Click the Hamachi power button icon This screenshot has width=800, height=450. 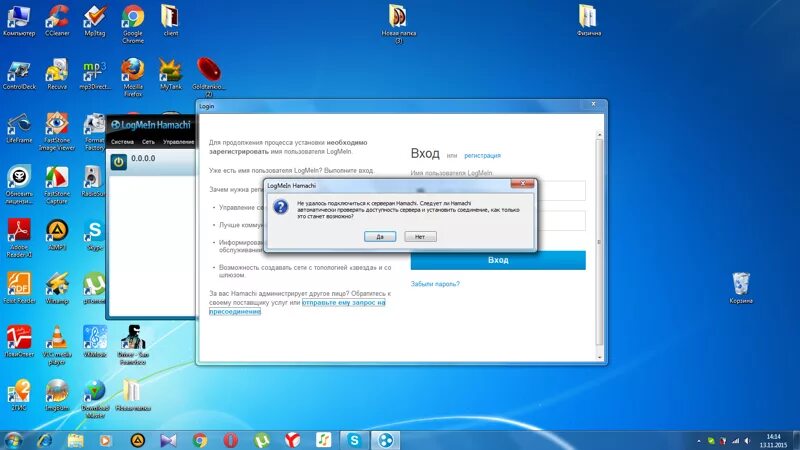pyautogui.click(x=119, y=162)
